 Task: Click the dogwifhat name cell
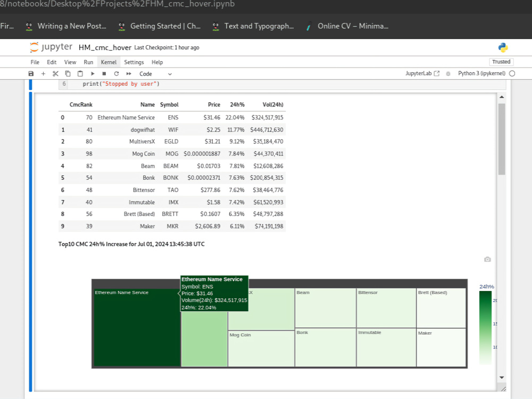(x=143, y=130)
